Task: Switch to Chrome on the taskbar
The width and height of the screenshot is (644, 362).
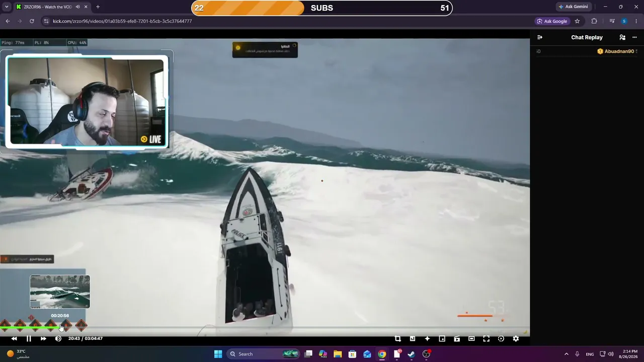Action: pos(382,354)
